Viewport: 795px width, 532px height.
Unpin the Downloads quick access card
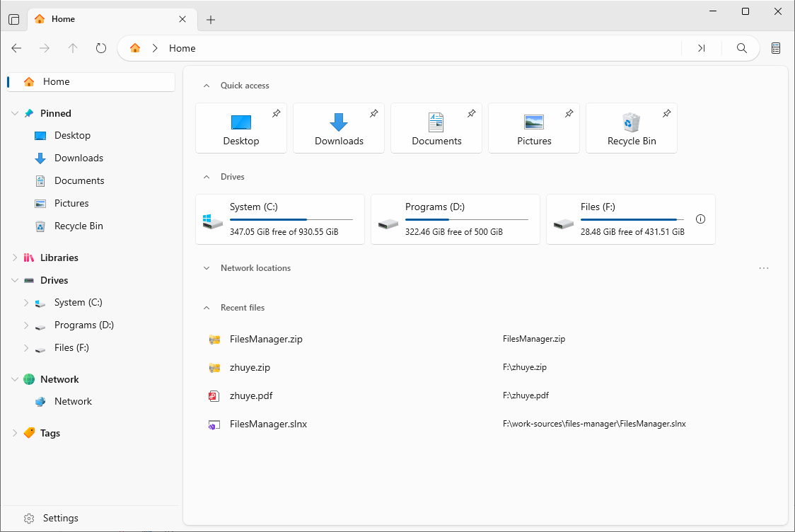[373, 113]
